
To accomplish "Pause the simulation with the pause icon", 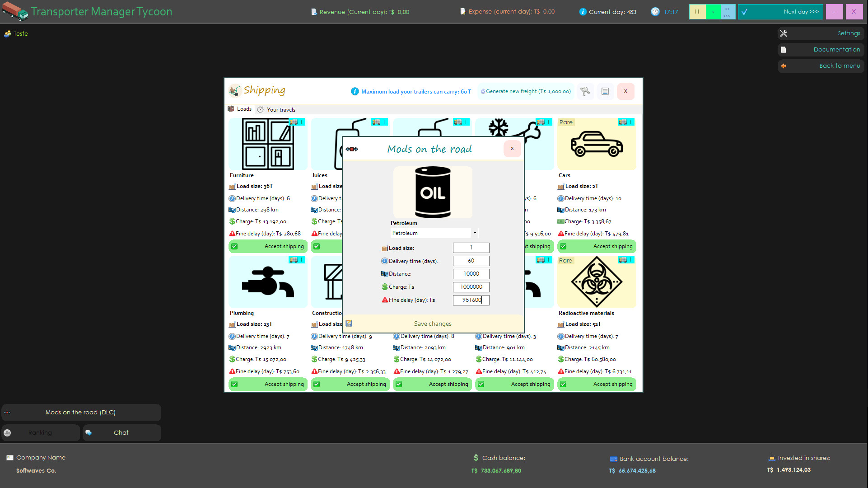I will pyautogui.click(x=697, y=12).
